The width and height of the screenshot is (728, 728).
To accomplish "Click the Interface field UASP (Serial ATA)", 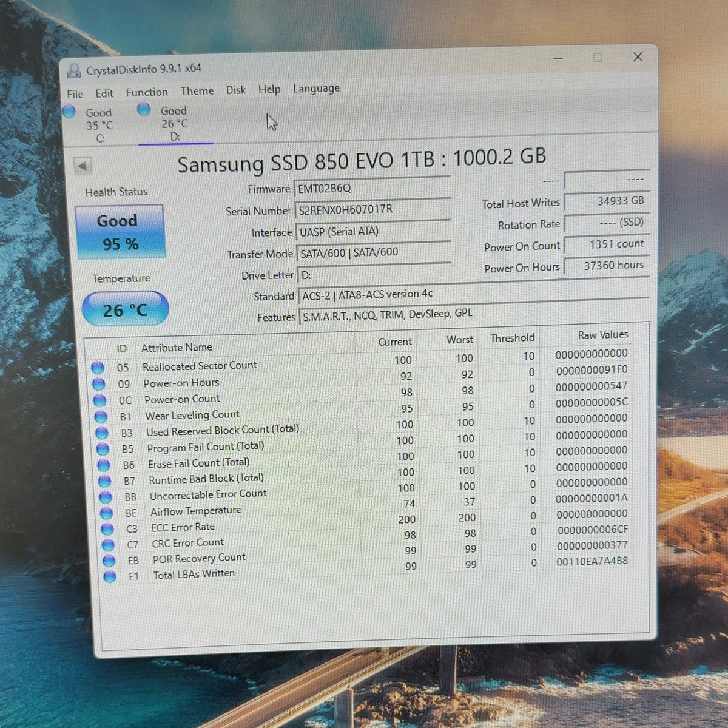I will pos(373,231).
